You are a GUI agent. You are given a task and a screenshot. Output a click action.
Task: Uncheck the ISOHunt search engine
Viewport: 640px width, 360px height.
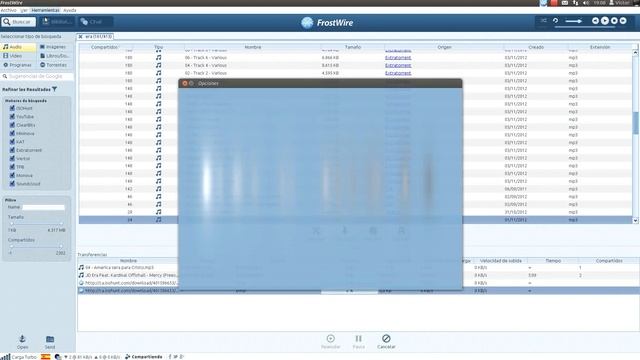point(12,108)
